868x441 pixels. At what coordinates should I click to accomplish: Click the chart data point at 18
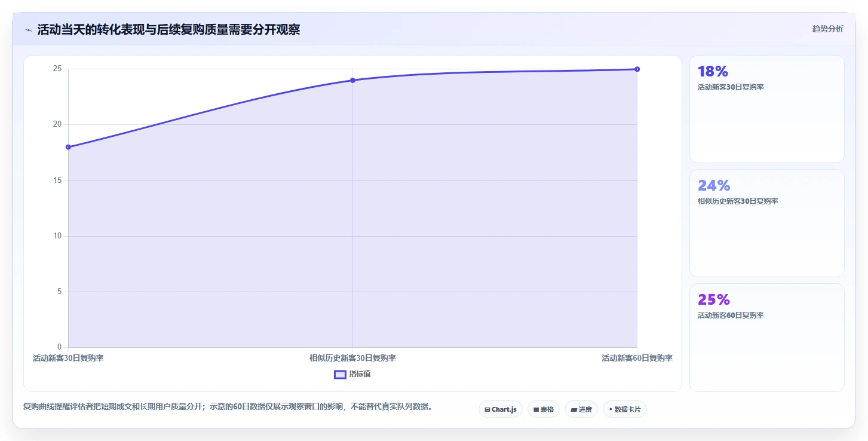click(x=68, y=147)
